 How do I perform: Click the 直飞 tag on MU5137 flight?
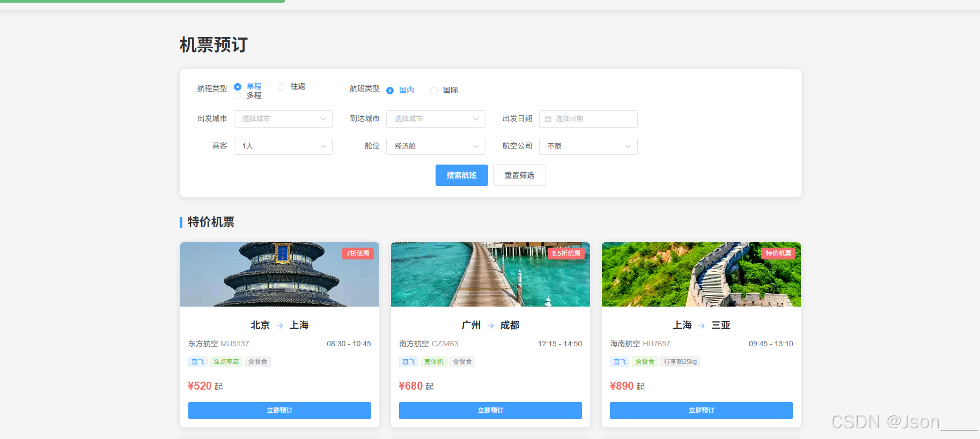tap(198, 362)
